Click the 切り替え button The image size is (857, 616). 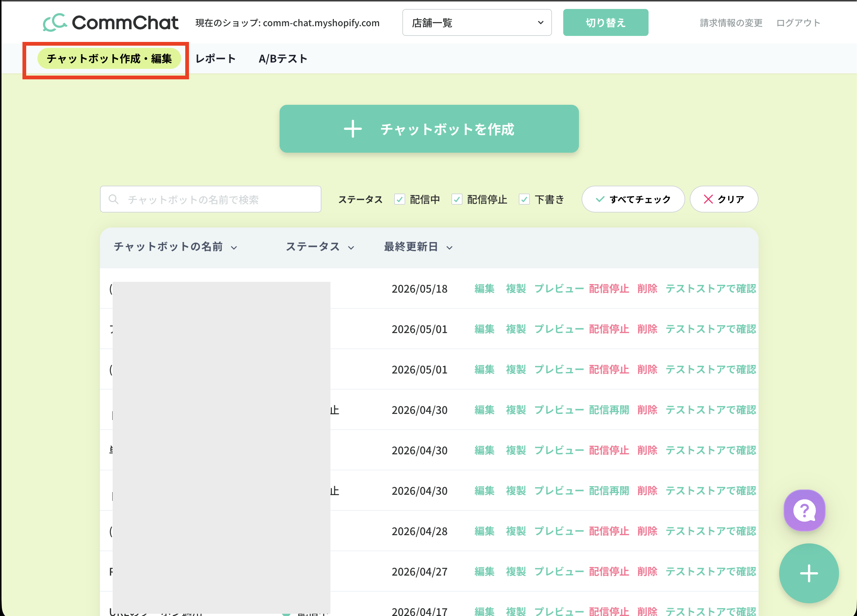pyautogui.click(x=606, y=23)
